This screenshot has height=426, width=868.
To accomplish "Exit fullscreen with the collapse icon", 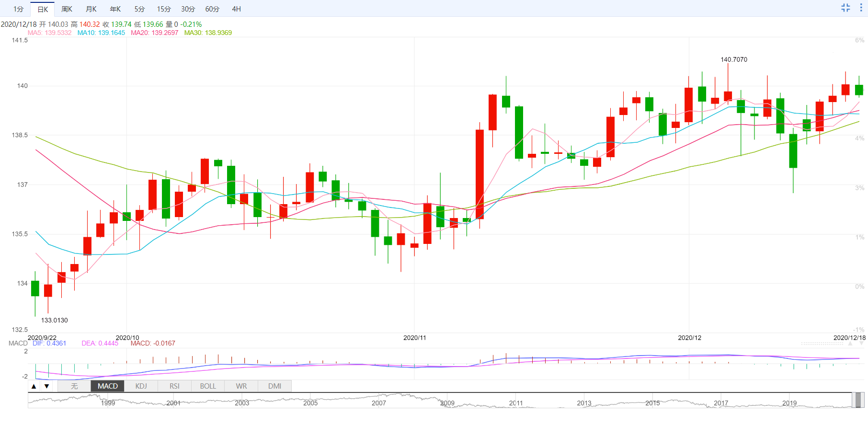I will 845,8.
